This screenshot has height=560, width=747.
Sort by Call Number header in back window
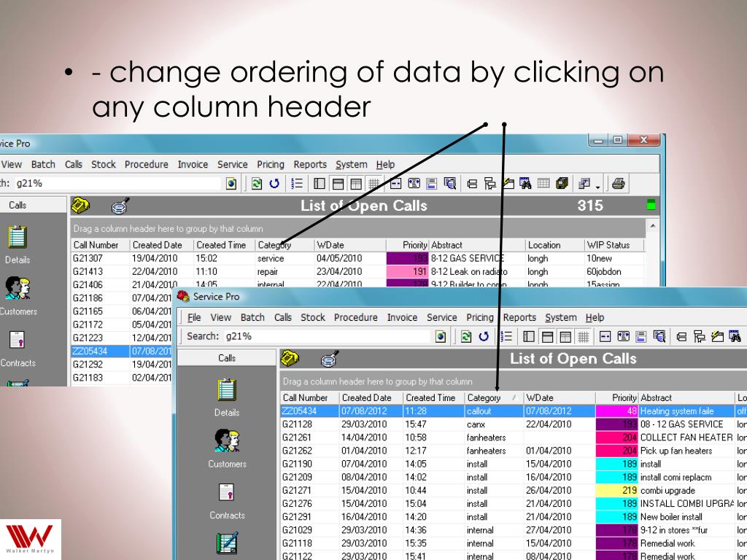point(100,245)
